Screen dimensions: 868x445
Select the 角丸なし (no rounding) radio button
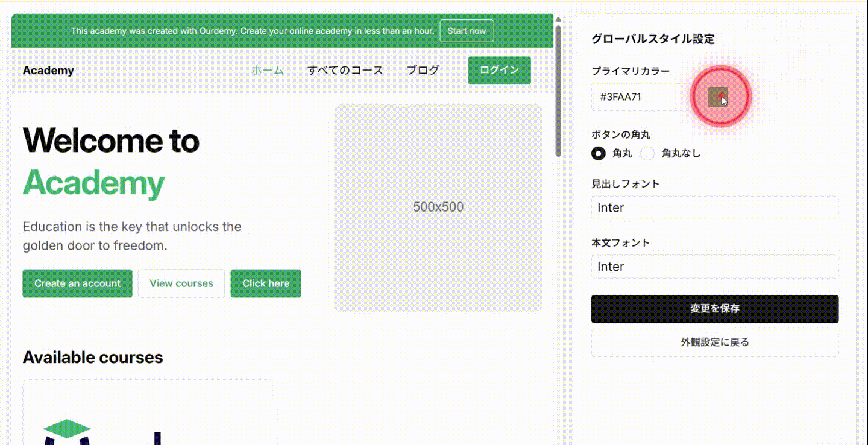[x=647, y=153]
